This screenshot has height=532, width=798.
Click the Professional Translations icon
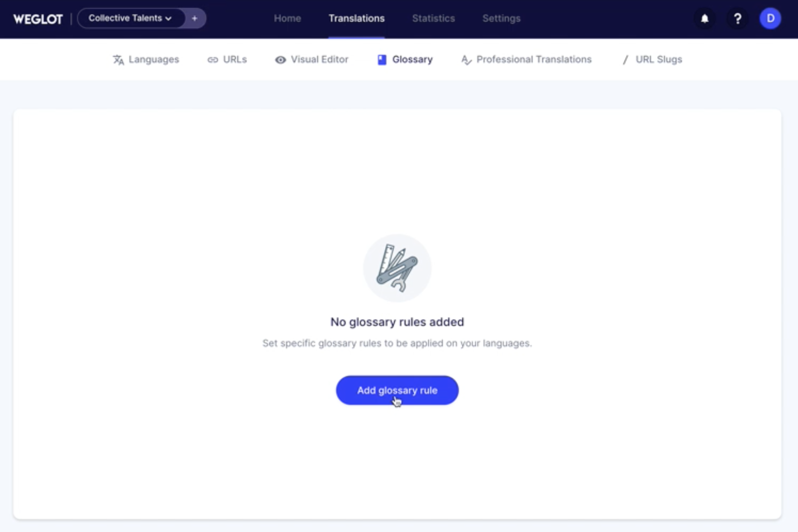tap(466, 60)
